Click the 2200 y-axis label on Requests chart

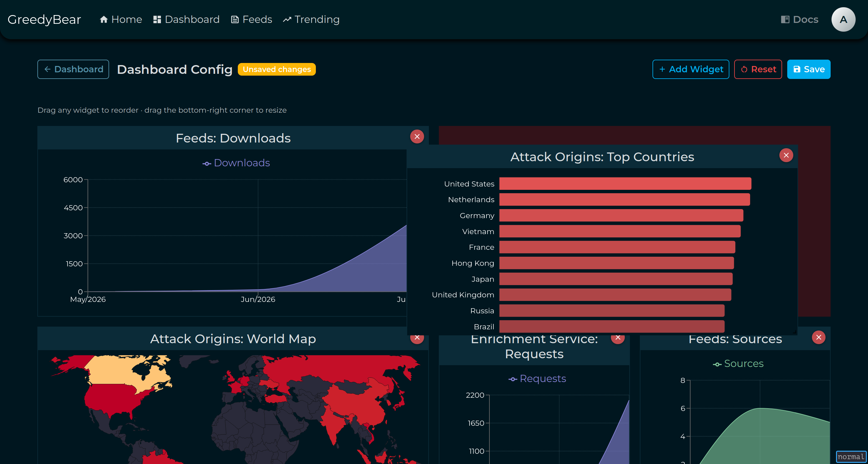point(475,395)
